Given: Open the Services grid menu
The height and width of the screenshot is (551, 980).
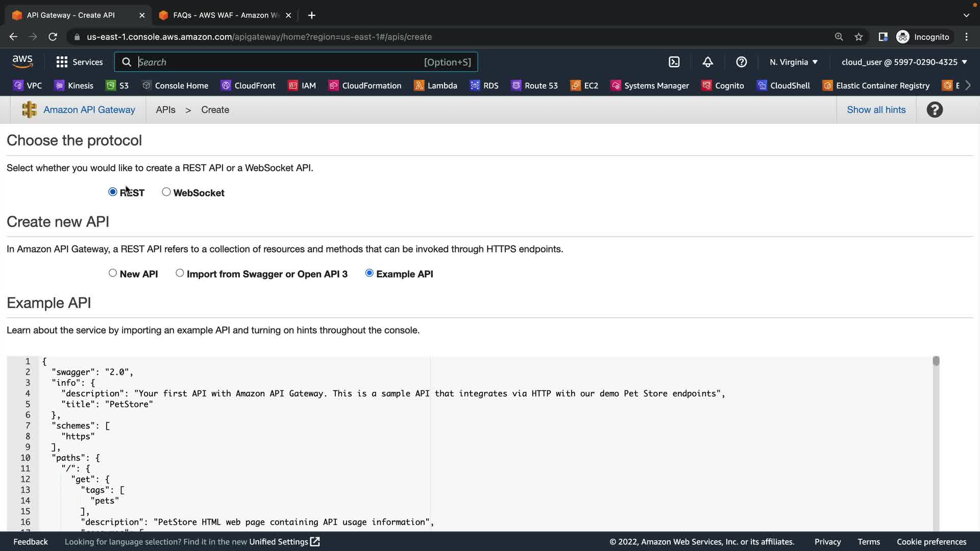Looking at the screenshot, I should [79, 62].
